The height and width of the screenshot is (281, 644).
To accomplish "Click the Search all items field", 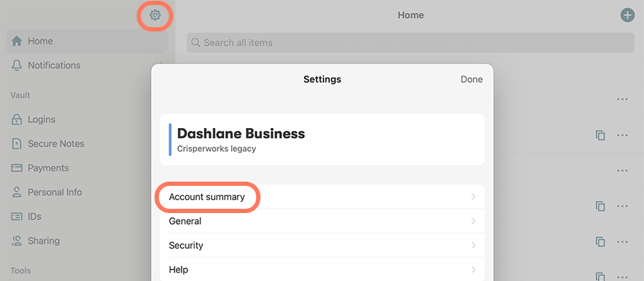I will coord(411,43).
